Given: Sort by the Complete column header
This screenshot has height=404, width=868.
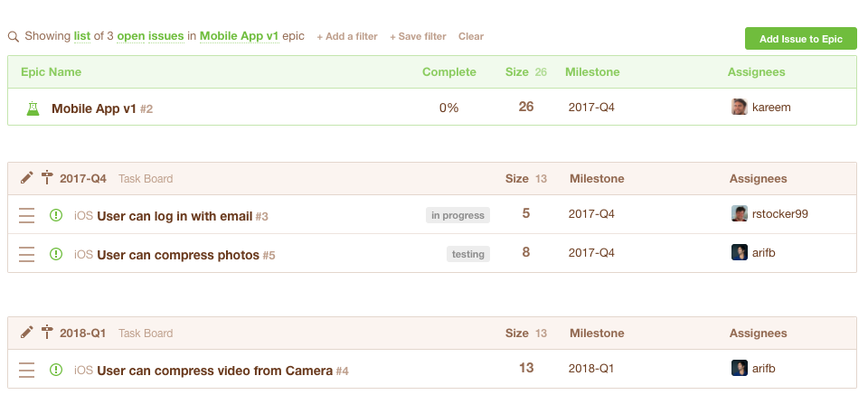Looking at the screenshot, I should click(x=448, y=72).
